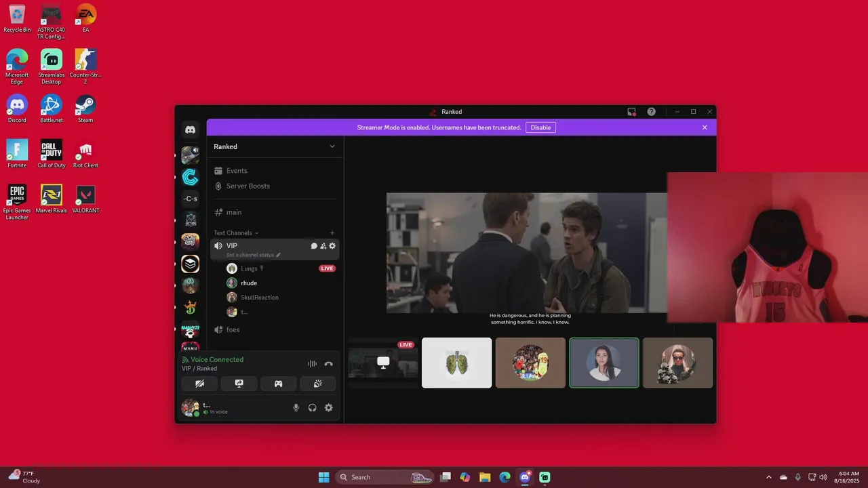868x488 pixels.
Task: Open the -C-s server icon
Action: pos(191,199)
